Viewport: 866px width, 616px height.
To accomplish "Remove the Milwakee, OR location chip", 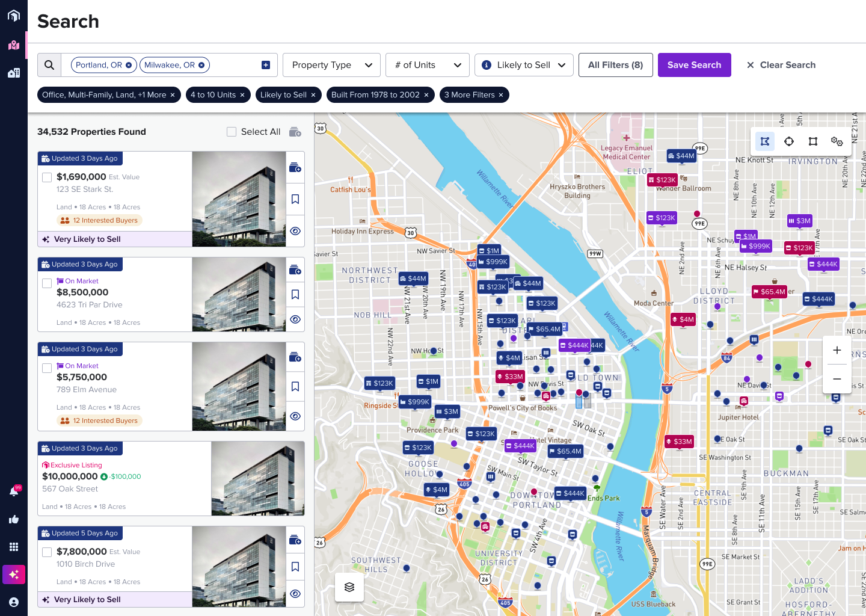I will (x=201, y=65).
